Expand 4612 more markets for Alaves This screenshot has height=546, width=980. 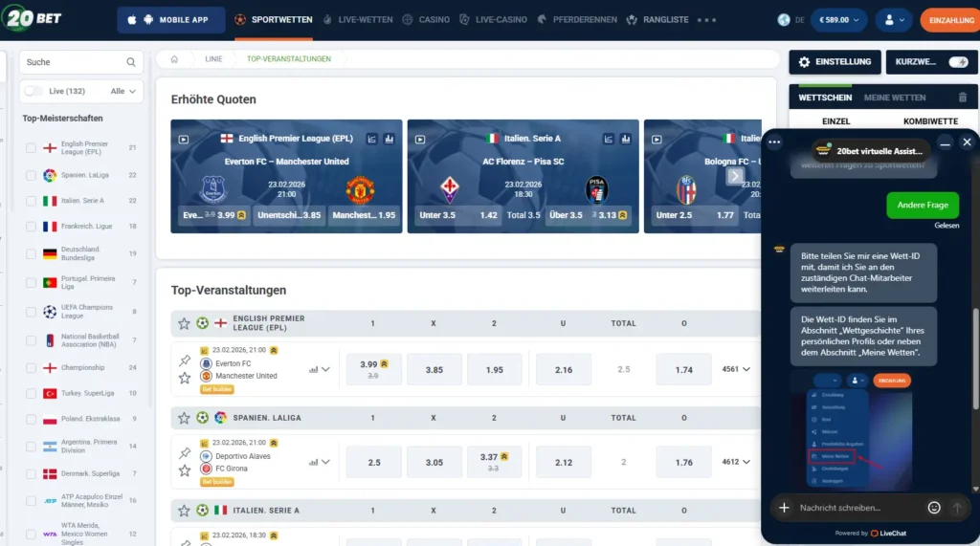click(736, 462)
